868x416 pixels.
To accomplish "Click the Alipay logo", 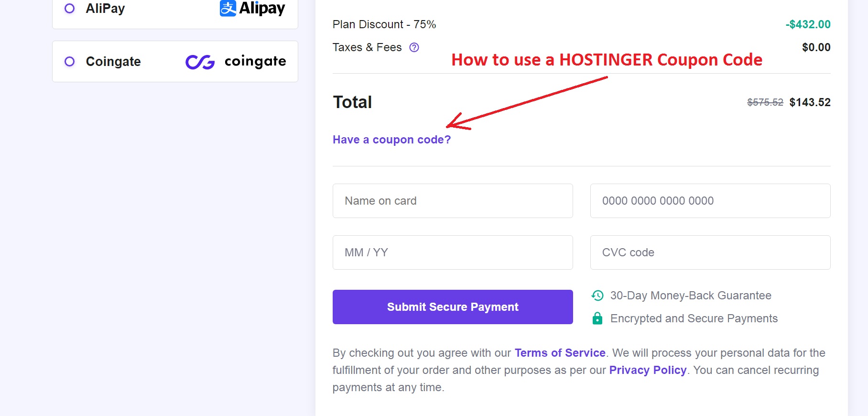I will click(x=252, y=8).
